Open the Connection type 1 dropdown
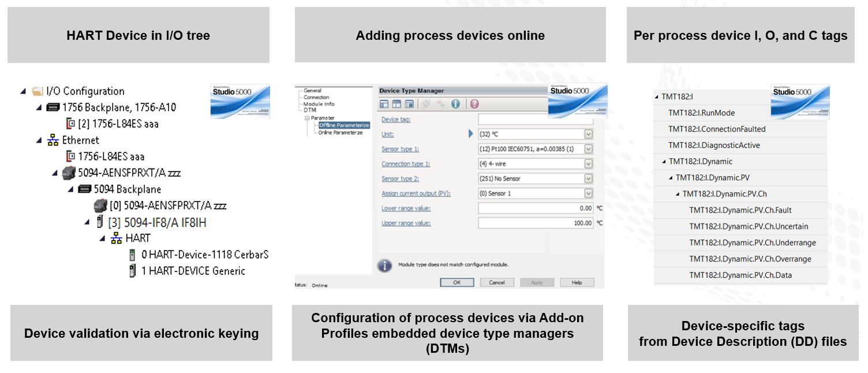Viewport: 868px width, 373px height. pyautogui.click(x=536, y=164)
